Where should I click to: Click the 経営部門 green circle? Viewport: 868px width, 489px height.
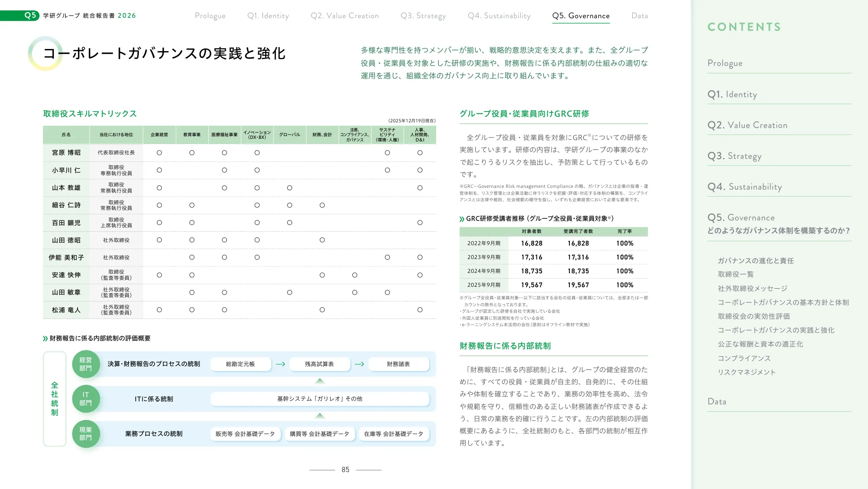86,364
